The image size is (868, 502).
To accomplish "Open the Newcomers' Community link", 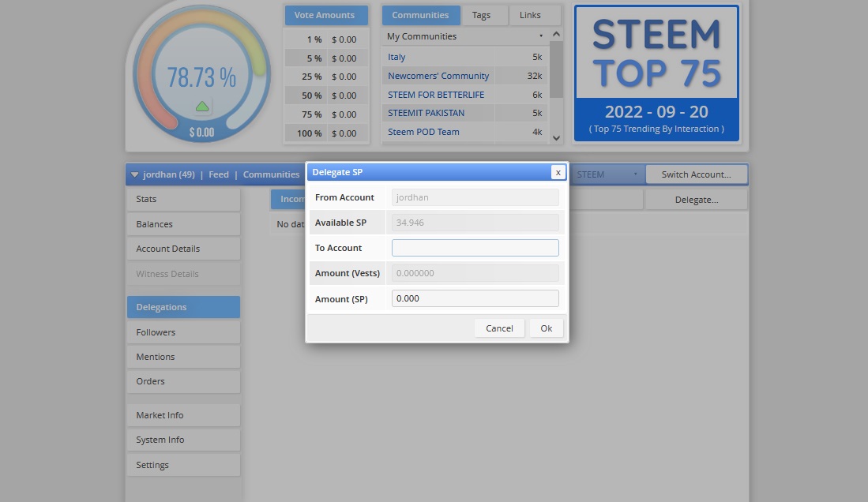I will pyautogui.click(x=438, y=76).
